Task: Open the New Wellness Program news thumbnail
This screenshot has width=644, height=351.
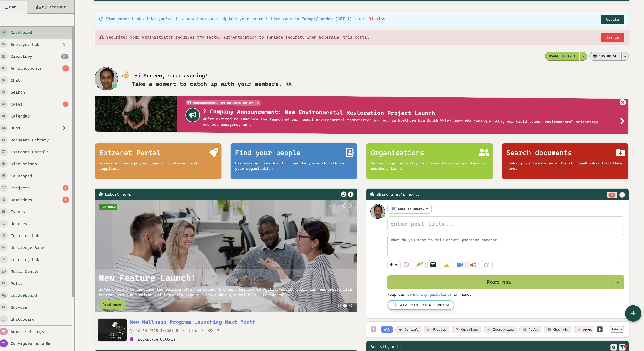Action: (x=112, y=330)
